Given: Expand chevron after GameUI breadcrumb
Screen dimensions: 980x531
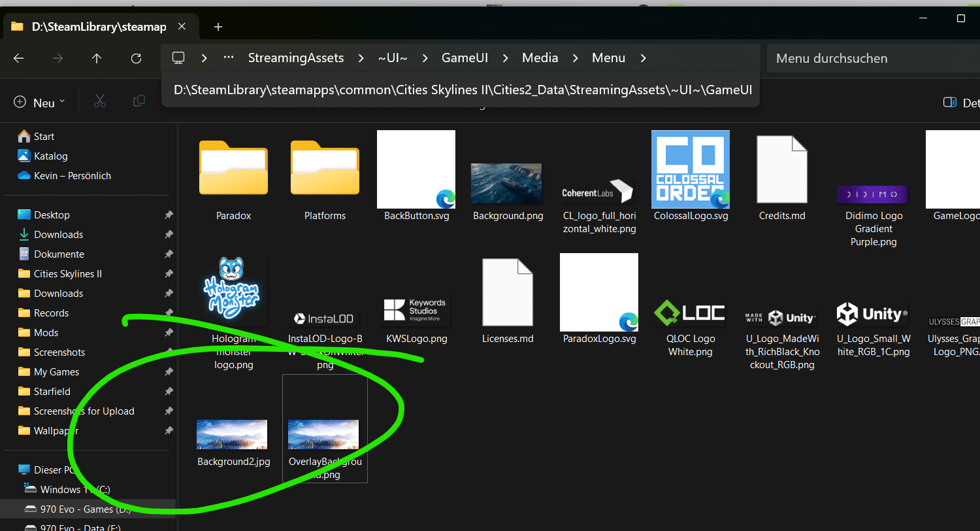Looking at the screenshot, I should [506, 58].
